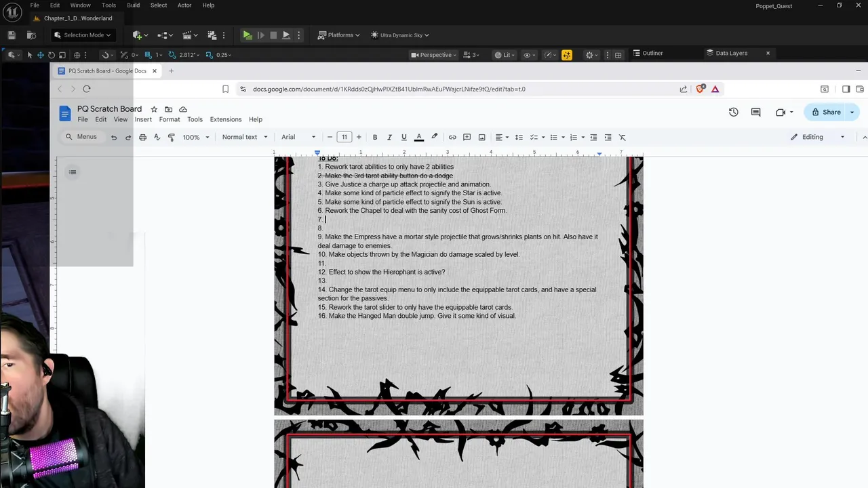Open Google Docs Format menu
Viewport: 868px width, 488px height.
point(170,120)
